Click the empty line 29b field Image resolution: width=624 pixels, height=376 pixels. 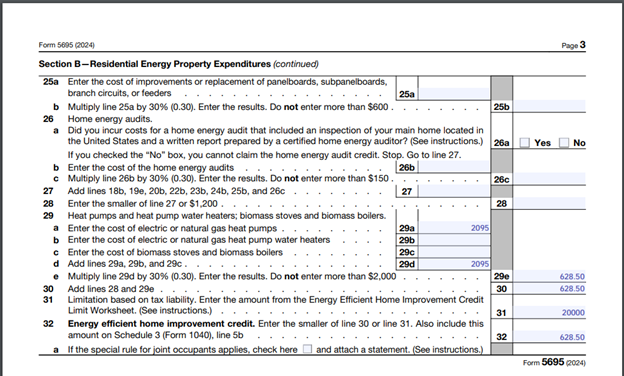pos(454,240)
